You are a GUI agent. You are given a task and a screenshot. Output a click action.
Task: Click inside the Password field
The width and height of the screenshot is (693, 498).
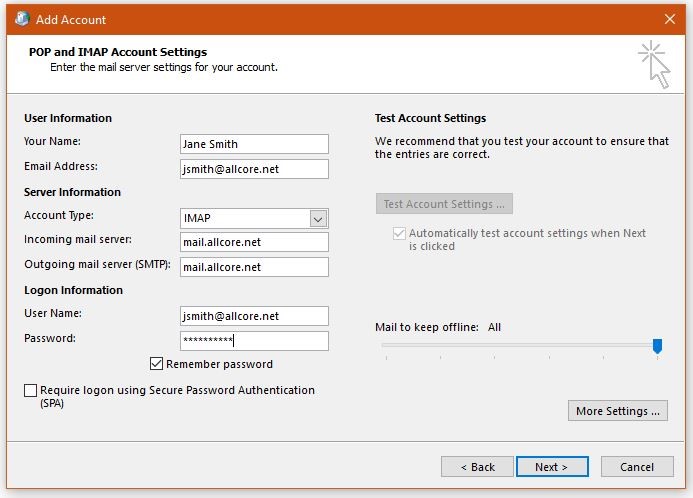[x=254, y=341]
